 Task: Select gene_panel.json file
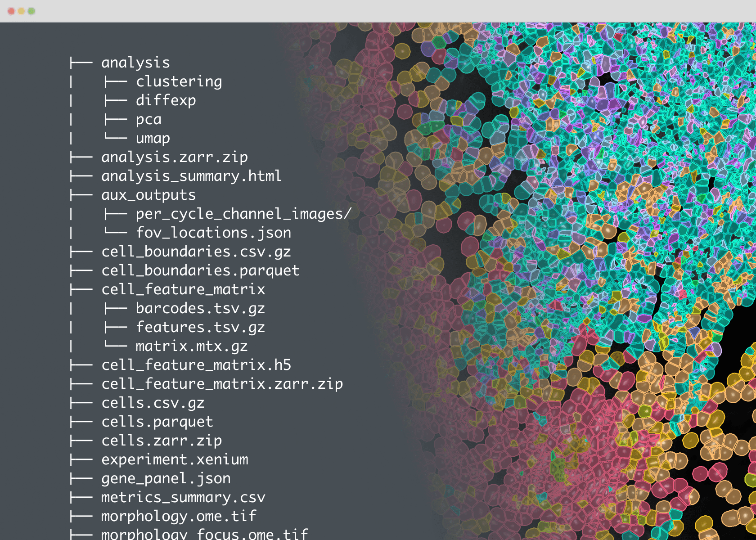pyautogui.click(x=166, y=478)
